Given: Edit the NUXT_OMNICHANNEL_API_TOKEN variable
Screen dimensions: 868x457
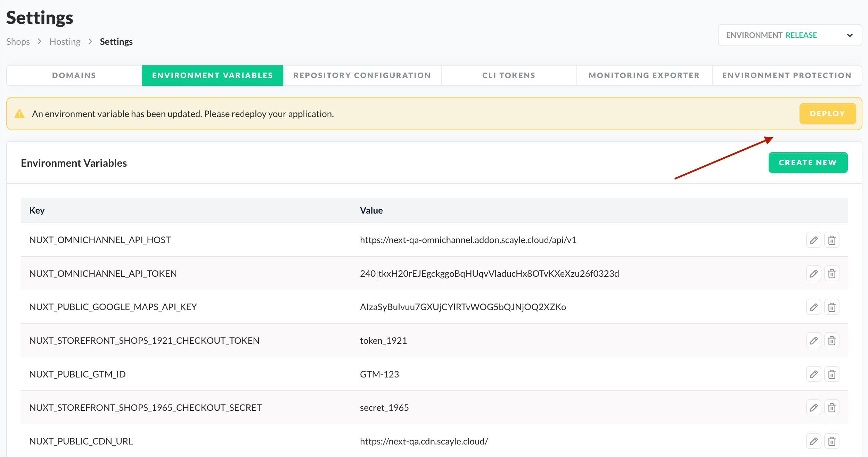Looking at the screenshot, I should click(813, 274).
